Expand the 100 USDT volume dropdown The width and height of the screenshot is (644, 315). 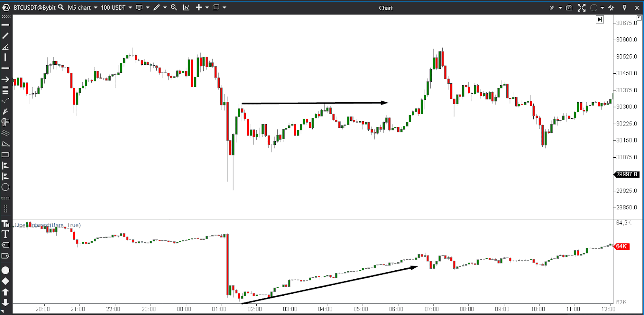(x=130, y=8)
